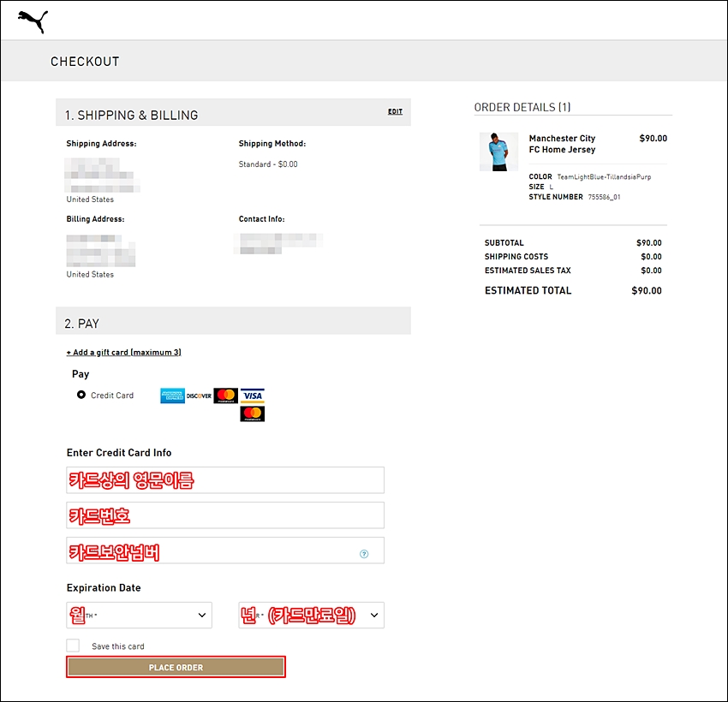Viewport: 728px width, 702px height.
Task: Click the Mastercard icon beside Discover
Action: tap(225, 396)
